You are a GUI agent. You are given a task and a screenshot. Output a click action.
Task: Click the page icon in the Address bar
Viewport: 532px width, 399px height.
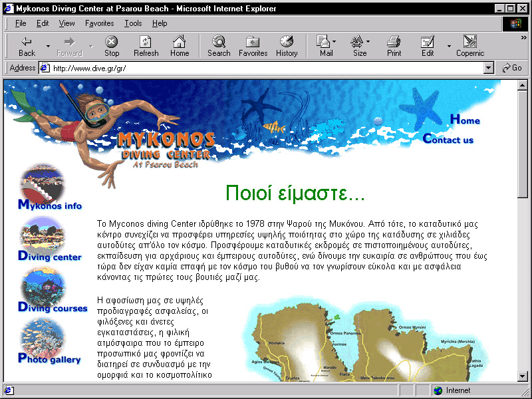(x=45, y=68)
